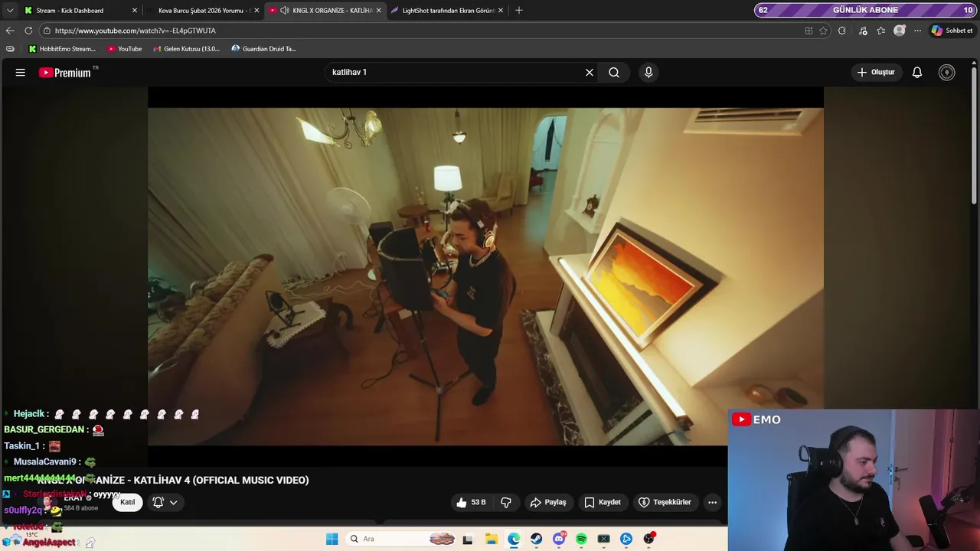
Task: Open Guardian Druid bookmark
Action: (x=263, y=48)
